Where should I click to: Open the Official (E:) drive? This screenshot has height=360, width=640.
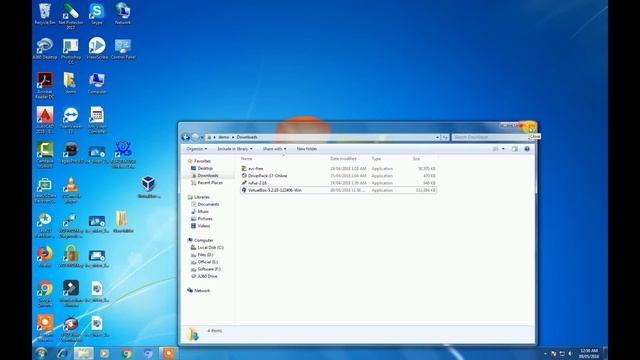[207, 262]
